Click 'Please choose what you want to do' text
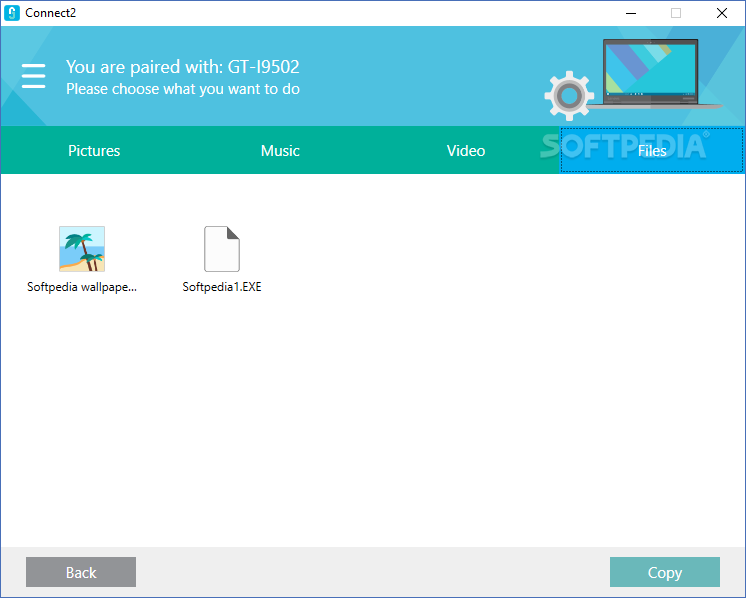This screenshot has height=598, width=746. (x=183, y=89)
